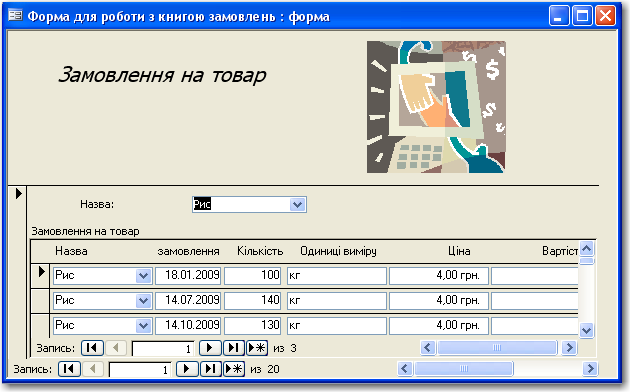Go to last record in main form navigation
630x392 pixels.
210,369
